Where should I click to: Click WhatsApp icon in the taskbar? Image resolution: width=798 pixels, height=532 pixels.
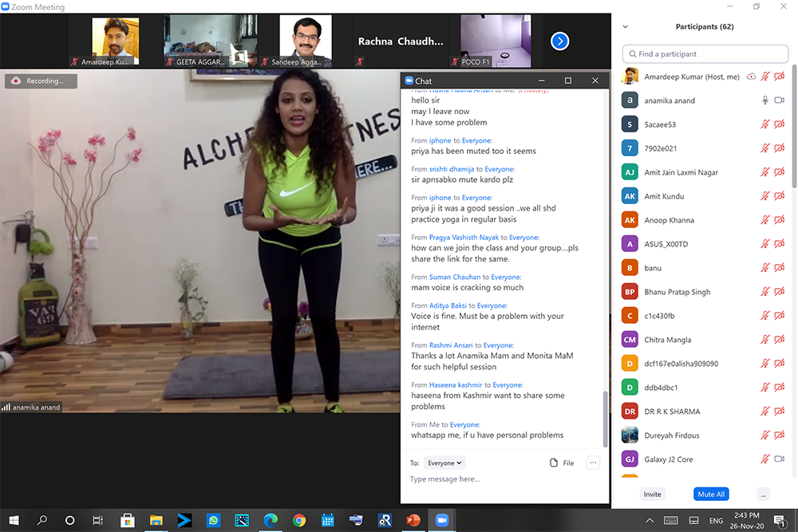coord(213,520)
